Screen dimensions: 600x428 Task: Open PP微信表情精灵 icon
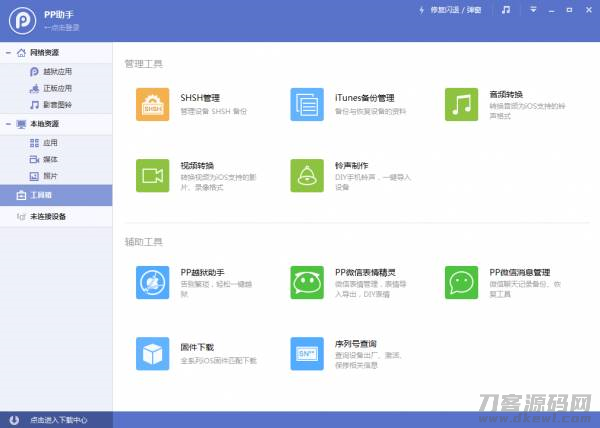click(307, 282)
